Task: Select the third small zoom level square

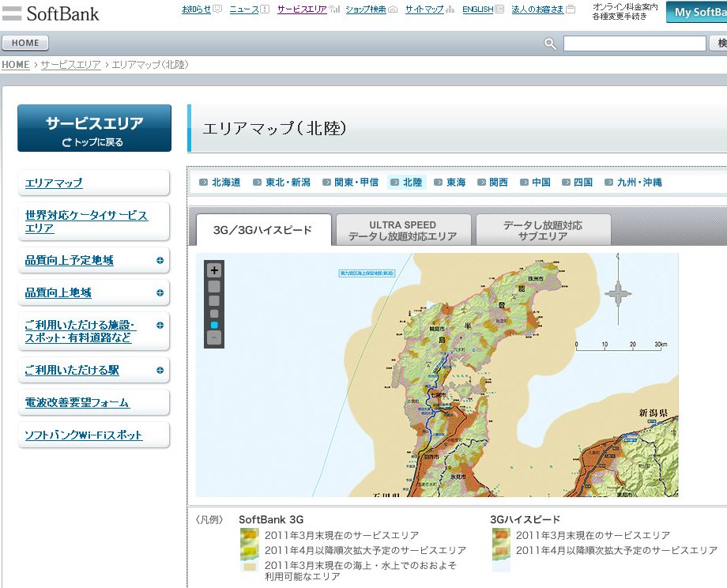Action: (214, 314)
